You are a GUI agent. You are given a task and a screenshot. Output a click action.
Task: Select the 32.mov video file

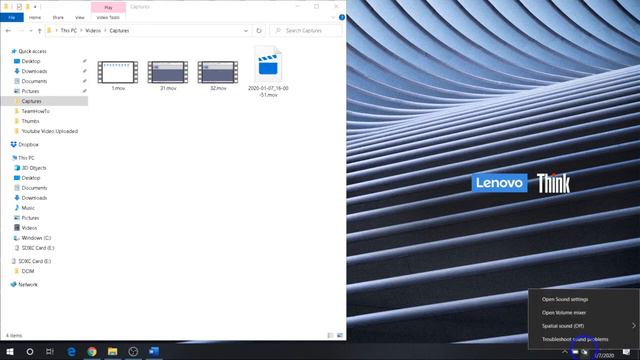click(x=218, y=76)
